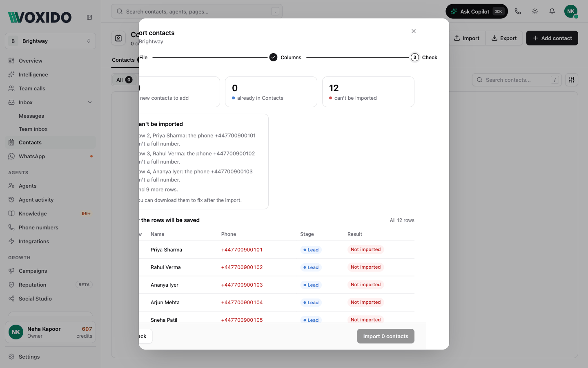Click Rahul Verma's phone number +447700900102
The image size is (588, 368).
point(242,267)
